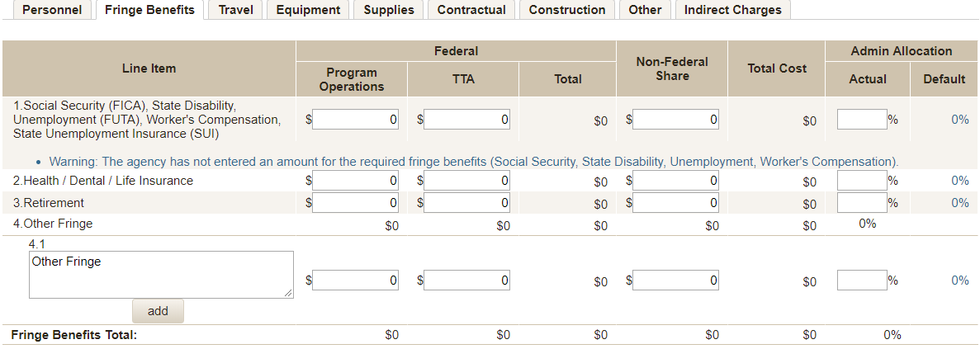Screen dimensions: 980x349
Task: Select the Equipment tab
Action: 308,10
